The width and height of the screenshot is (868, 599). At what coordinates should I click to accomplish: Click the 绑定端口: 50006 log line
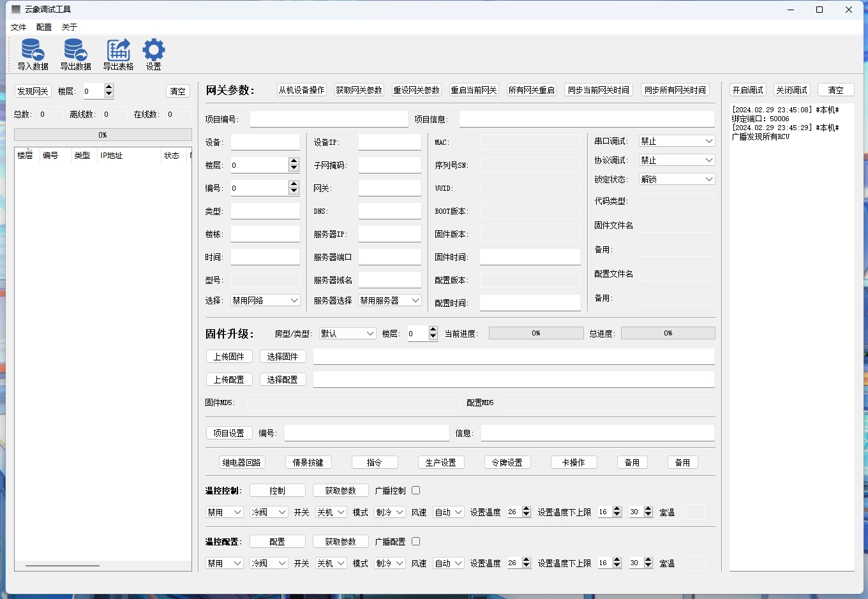point(760,119)
